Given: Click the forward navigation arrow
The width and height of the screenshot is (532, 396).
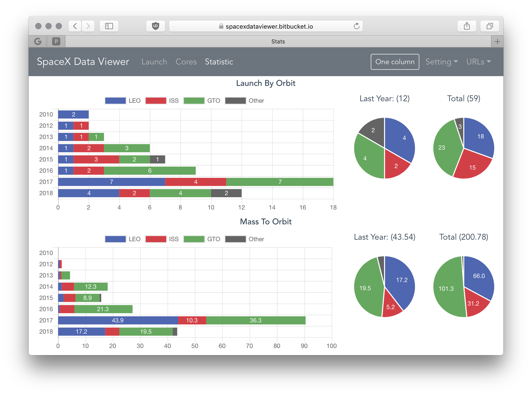Looking at the screenshot, I should (88, 26).
